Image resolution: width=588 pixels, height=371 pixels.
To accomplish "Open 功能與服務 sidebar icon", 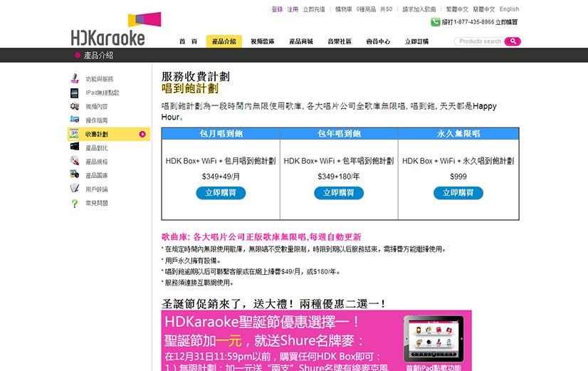I will tap(74, 79).
